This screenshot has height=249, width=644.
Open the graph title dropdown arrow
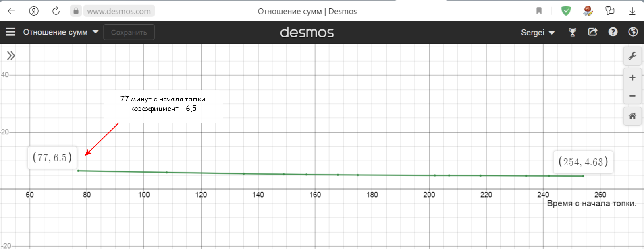tap(96, 32)
